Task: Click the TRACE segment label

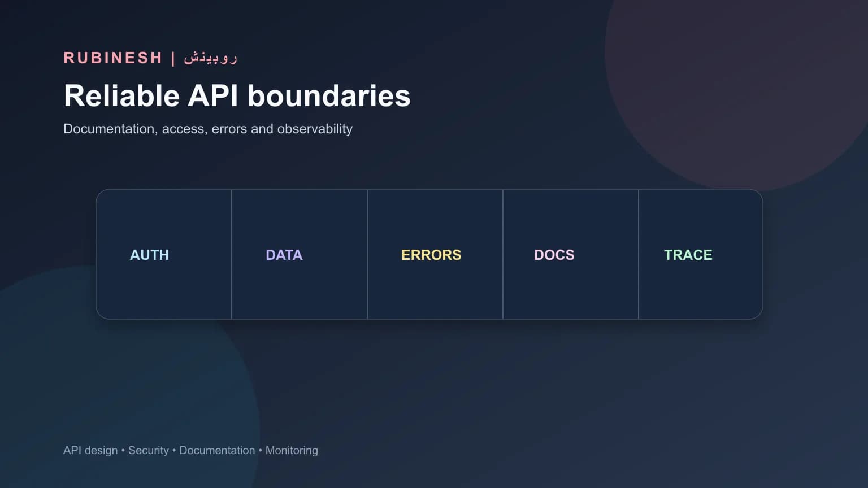Action: 688,255
